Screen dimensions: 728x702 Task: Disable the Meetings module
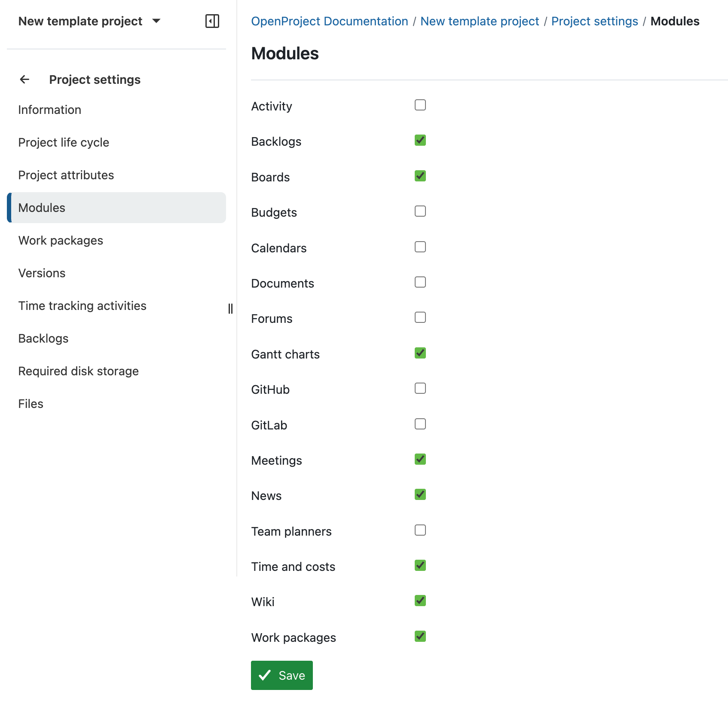point(420,459)
